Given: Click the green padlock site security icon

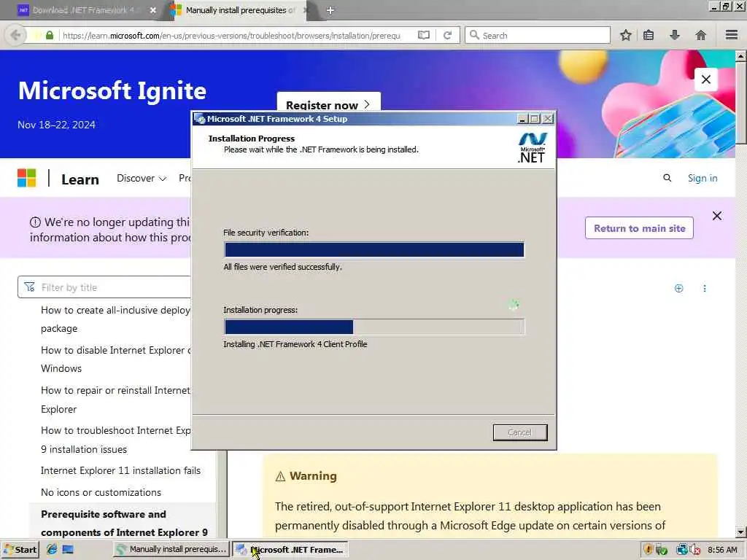Looking at the screenshot, I should click(x=49, y=35).
